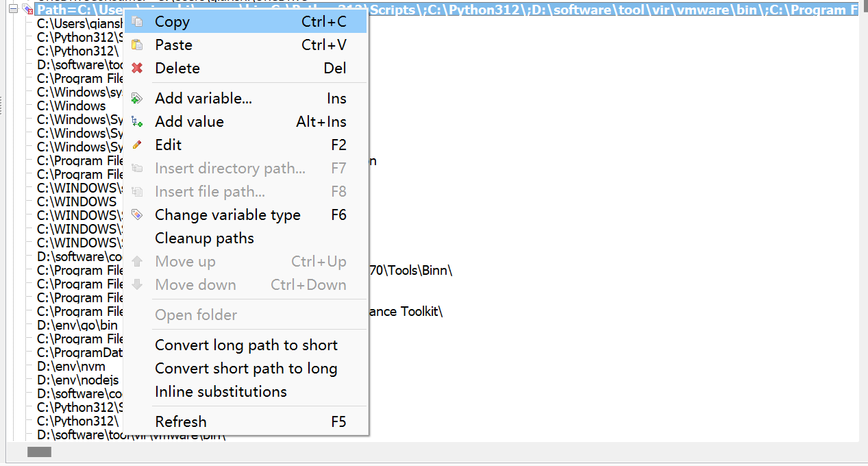Choose Inline substitutions menu entry
The image size is (868, 466).
pyautogui.click(x=221, y=392)
